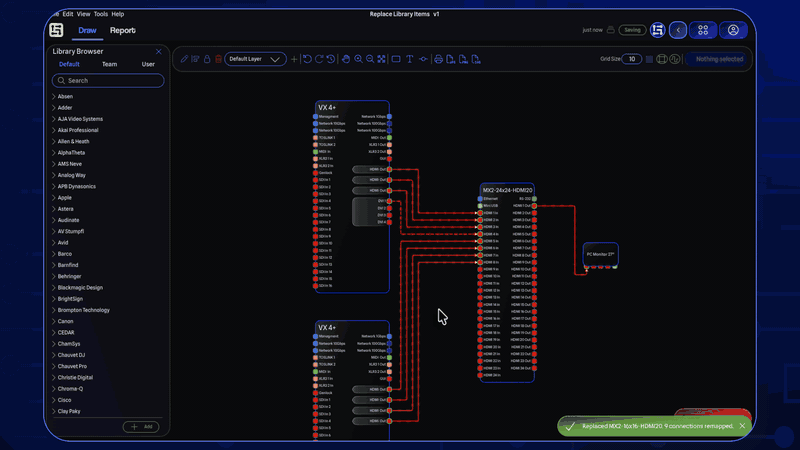
Task: Click the undo arrow icon
Action: [307, 59]
